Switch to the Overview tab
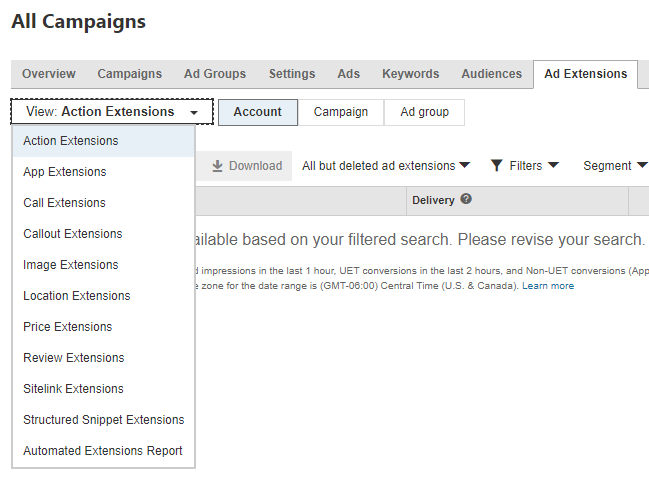This screenshot has width=649, height=494. 49,74
